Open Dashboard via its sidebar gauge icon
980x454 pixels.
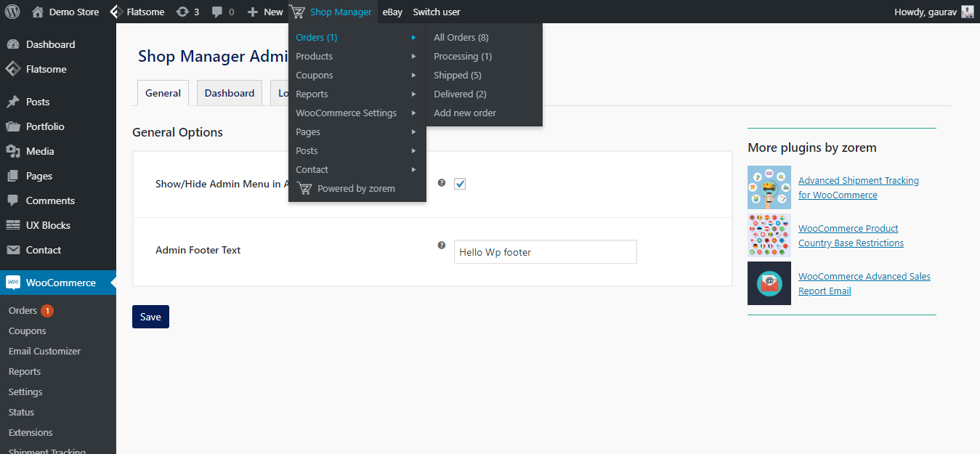[13, 44]
